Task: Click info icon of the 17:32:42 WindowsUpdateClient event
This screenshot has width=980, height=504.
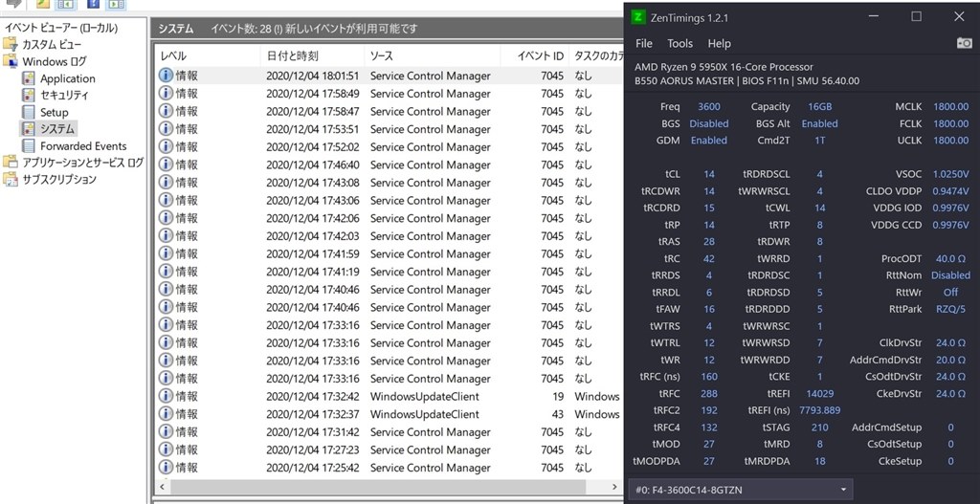Action: (166, 396)
